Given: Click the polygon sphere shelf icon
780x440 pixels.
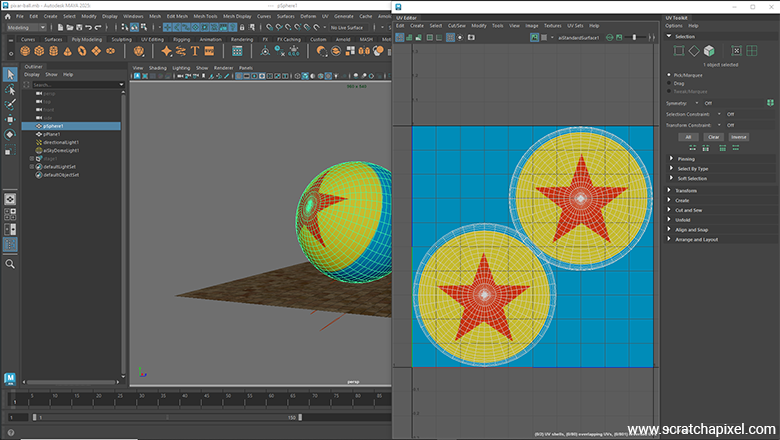Looking at the screenshot, I should 25,51.
